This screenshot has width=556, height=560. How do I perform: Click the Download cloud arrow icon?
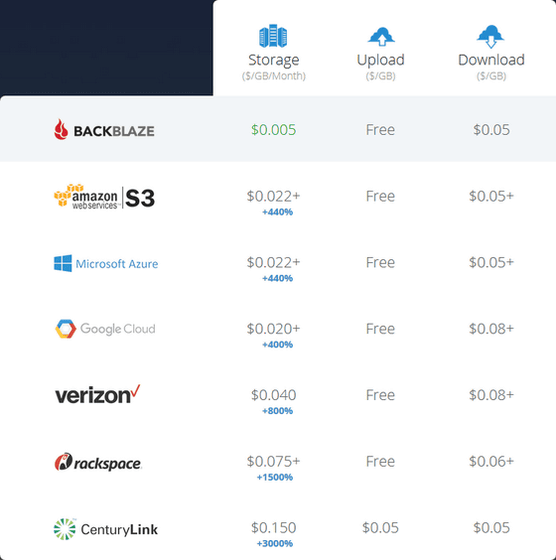(491, 36)
